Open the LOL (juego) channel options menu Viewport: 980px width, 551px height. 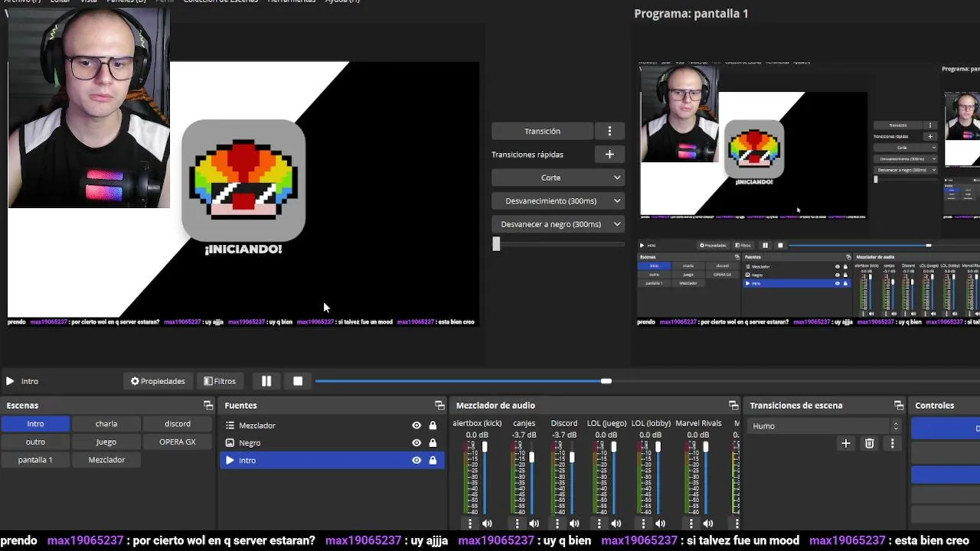click(x=599, y=523)
